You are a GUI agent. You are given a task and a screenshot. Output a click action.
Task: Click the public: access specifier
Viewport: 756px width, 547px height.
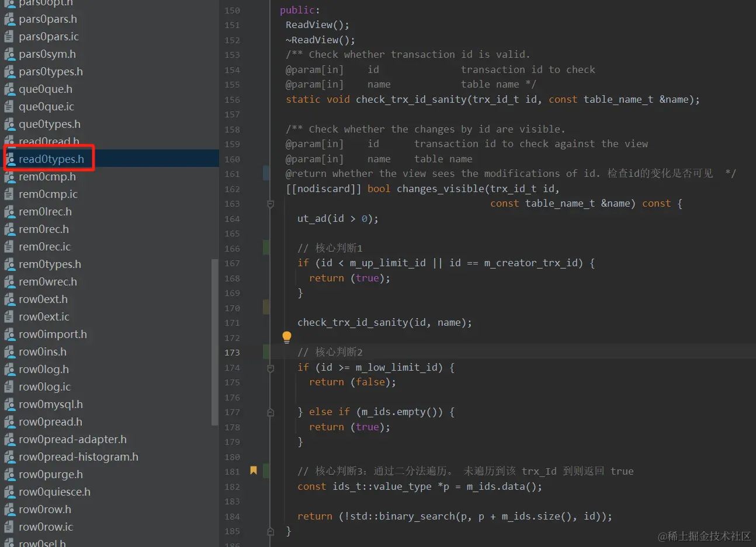pyautogui.click(x=300, y=10)
